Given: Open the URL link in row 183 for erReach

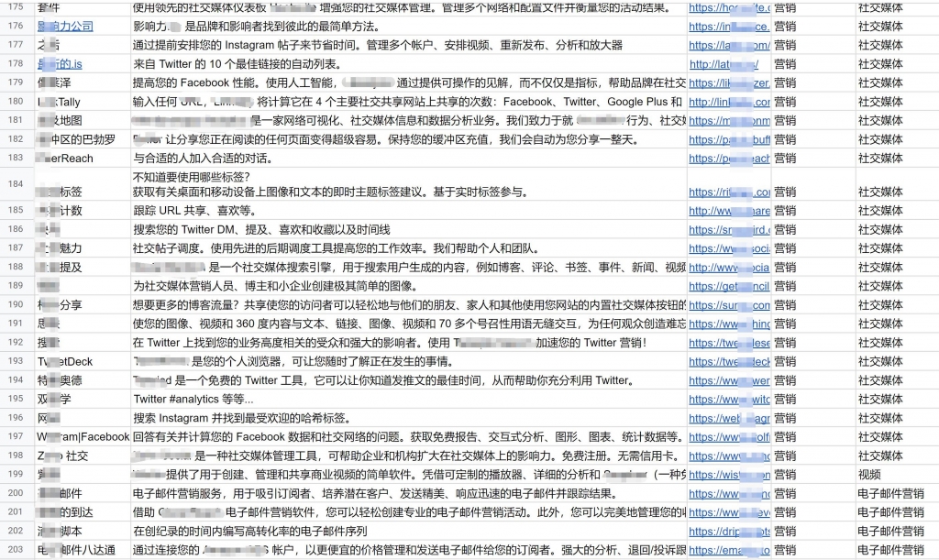Looking at the screenshot, I should tap(729, 159).
